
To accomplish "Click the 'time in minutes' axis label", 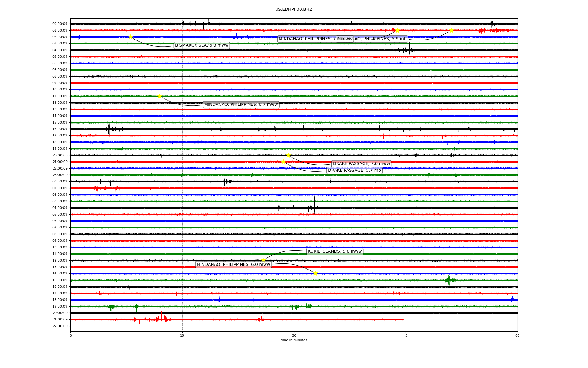I will click(x=293, y=340).
